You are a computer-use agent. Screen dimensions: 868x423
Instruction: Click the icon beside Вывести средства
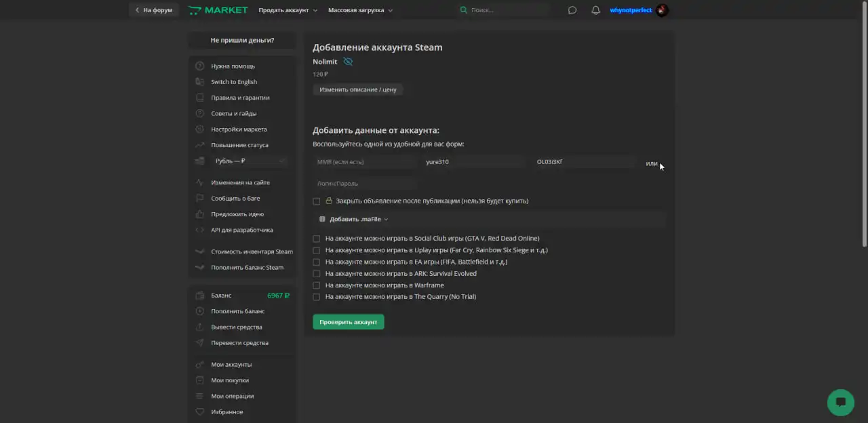(x=199, y=327)
